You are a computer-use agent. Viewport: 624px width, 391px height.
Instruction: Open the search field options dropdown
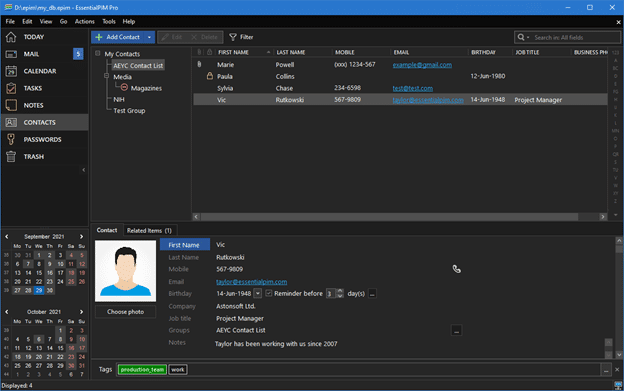528,37
